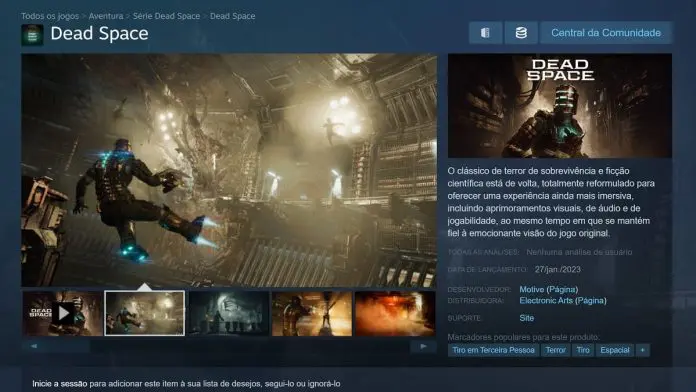Select the red fiery screenshot thumbnail

pyautogui.click(x=395, y=313)
